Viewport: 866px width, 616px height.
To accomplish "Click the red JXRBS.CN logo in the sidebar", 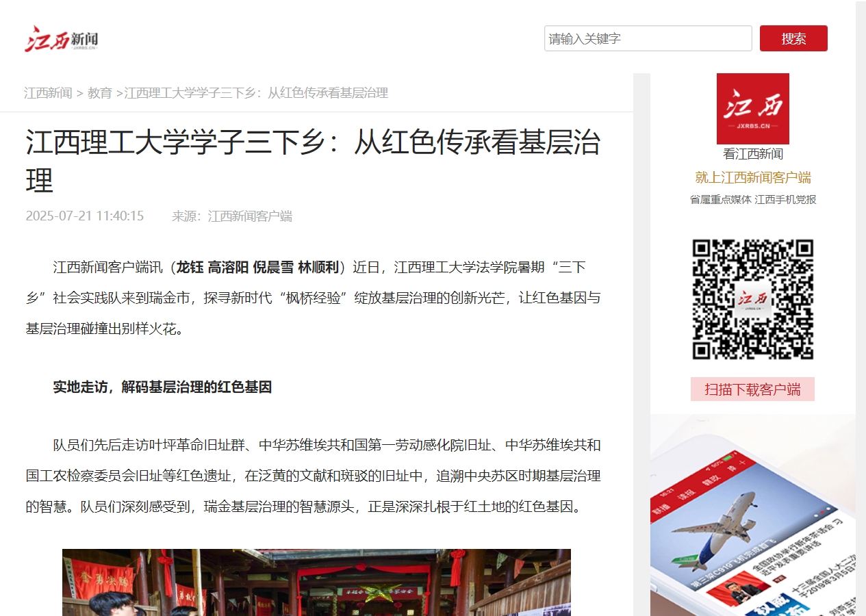I will tap(752, 108).
